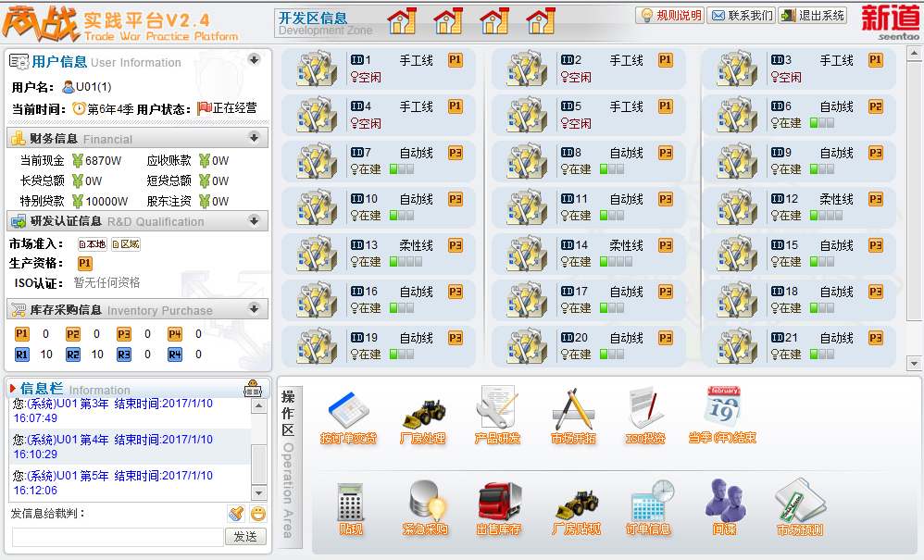The width and height of the screenshot is (924, 560).
Task: Collapse the 研发认证信息 R&D Qualification section
Action: point(254,221)
